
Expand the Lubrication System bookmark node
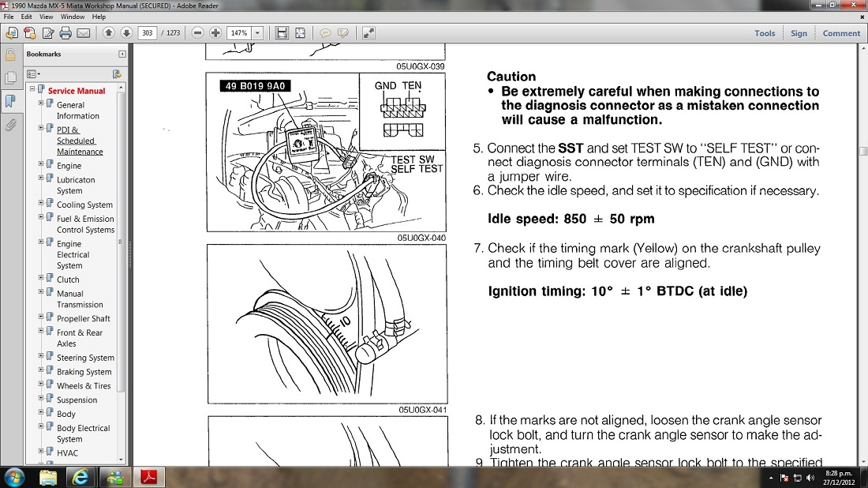pos(40,178)
